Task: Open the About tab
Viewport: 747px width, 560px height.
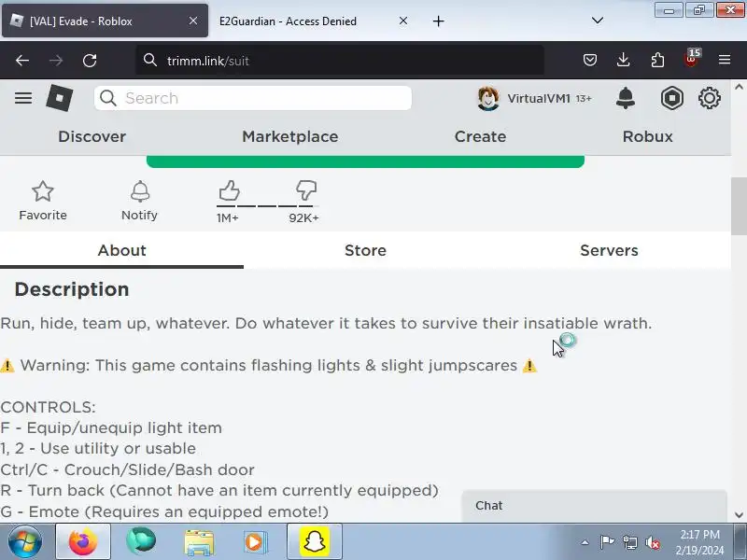Action: (121, 250)
